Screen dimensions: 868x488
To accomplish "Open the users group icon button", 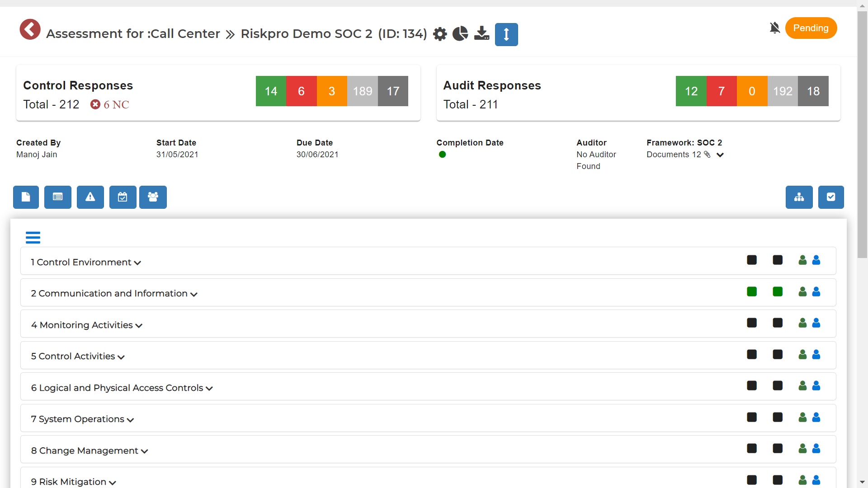I will 153,197.
